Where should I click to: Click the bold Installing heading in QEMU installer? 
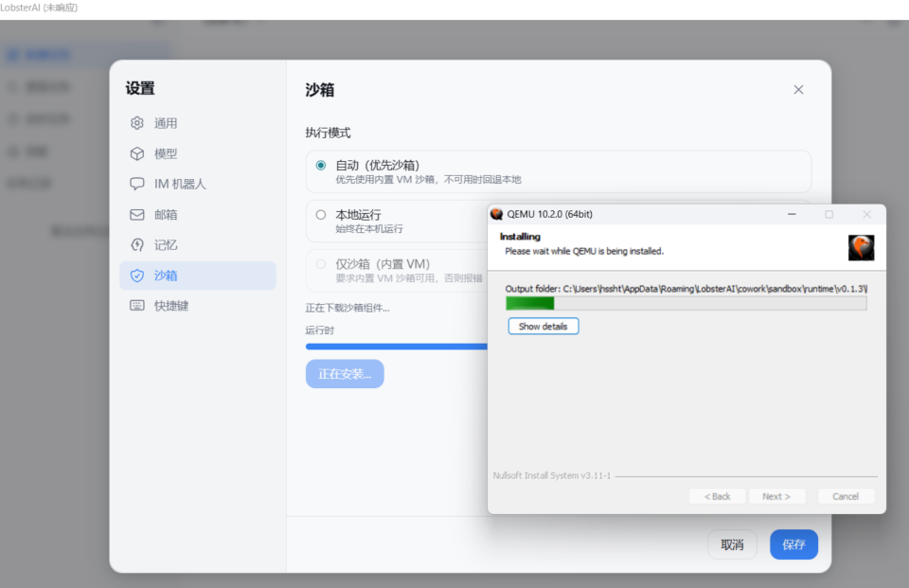coord(520,237)
